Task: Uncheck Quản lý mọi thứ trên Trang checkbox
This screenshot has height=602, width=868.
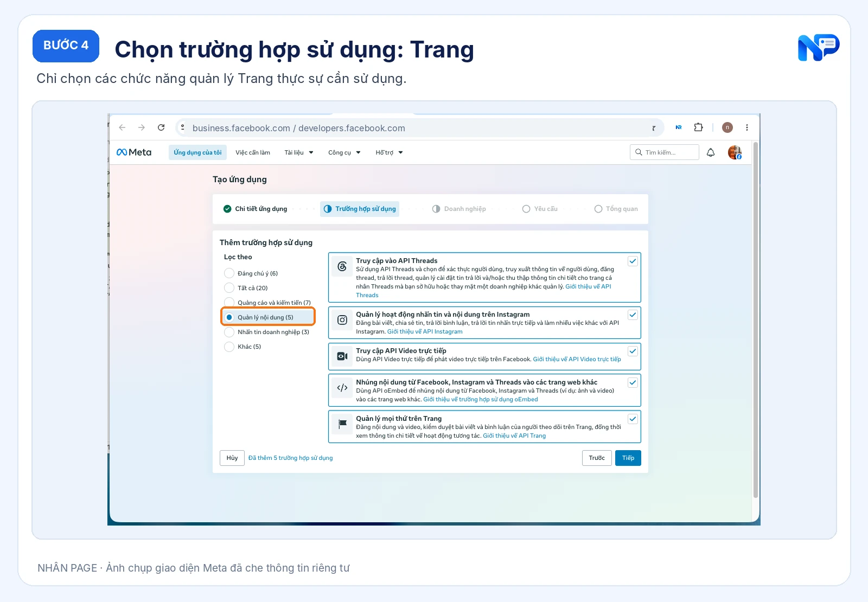Action: [633, 419]
